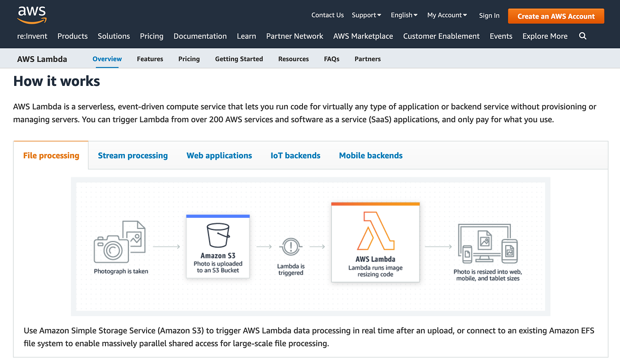Screen dimensions: 620x364
Task: Go to Getting Started tab
Action: point(239,58)
